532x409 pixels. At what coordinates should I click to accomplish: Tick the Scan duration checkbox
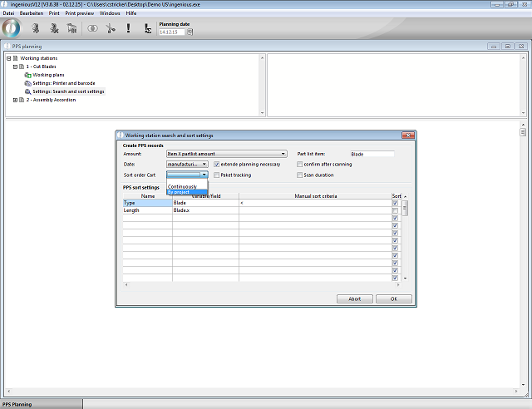tap(299, 175)
